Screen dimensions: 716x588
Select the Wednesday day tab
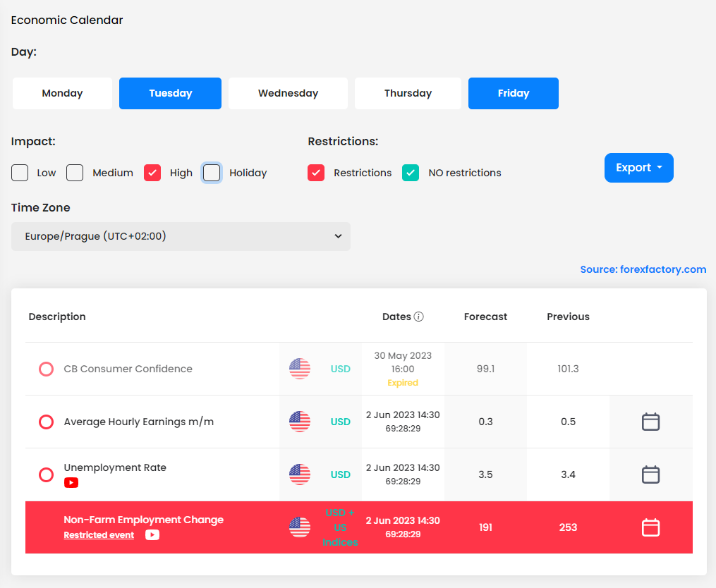pos(288,93)
